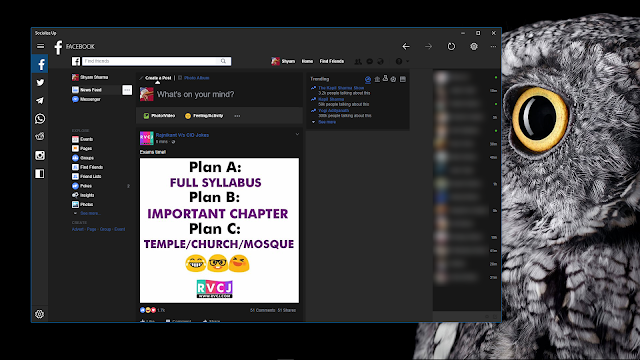The height and width of the screenshot is (360, 640).
Task: Open the header account dropdown arrow
Action: point(407,61)
